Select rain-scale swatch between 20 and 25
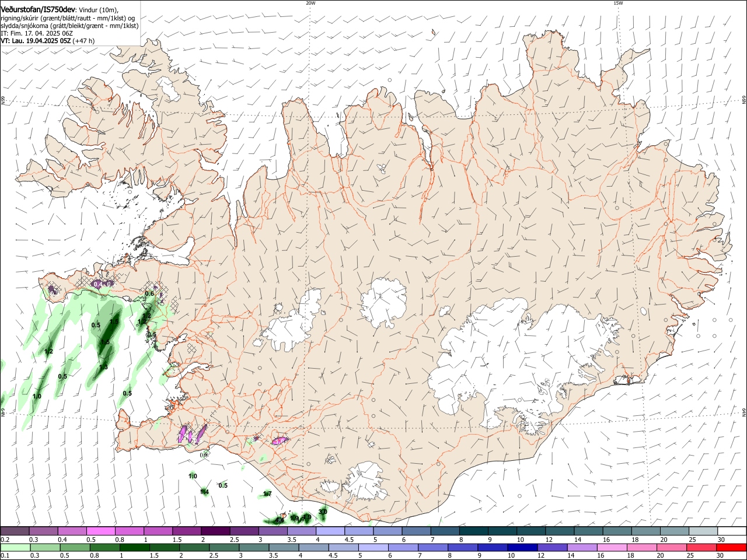The width and height of the screenshot is (747, 560). pos(671,548)
